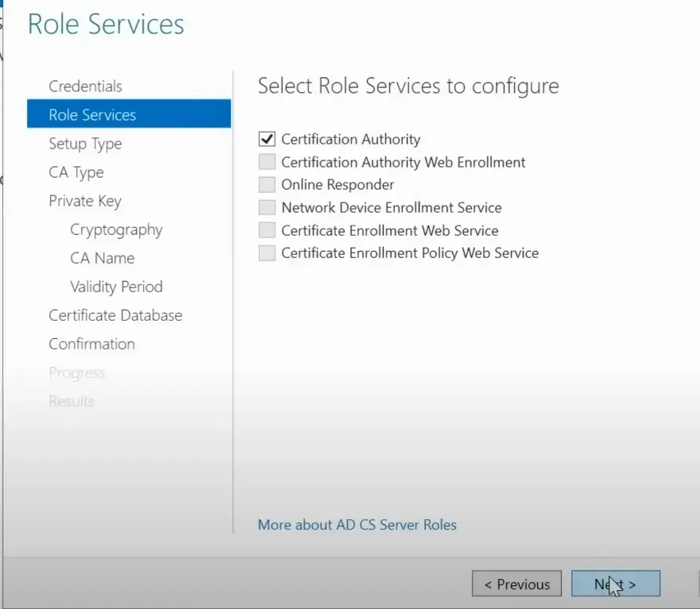This screenshot has height=609, width=700.
Task: Open the Credentials step
Action: [x=85, y=87]
